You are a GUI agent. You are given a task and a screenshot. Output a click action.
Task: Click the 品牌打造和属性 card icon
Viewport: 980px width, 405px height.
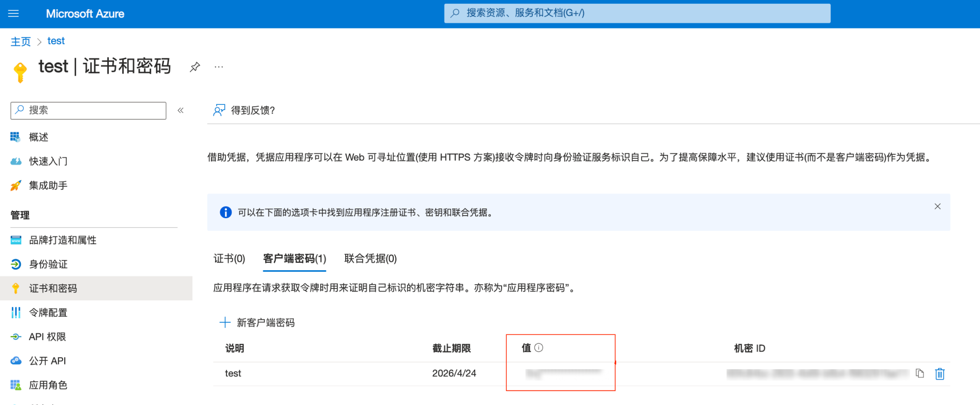pos(16,240)
